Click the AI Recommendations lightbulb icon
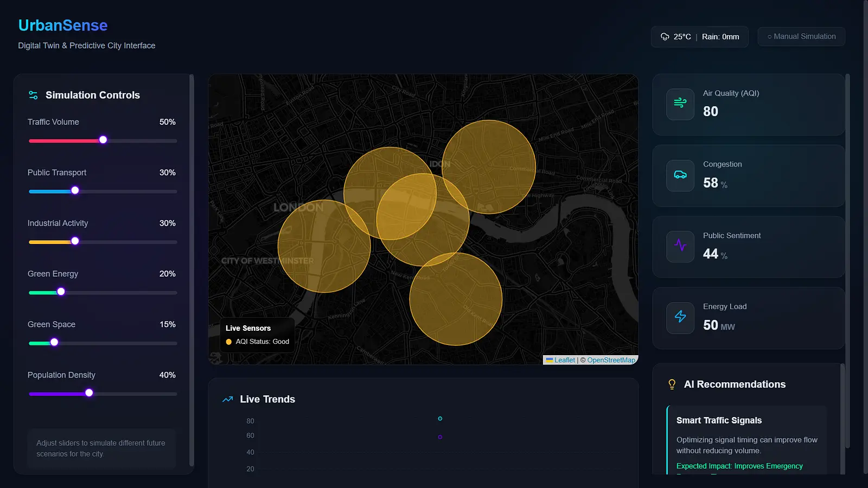This screenshot has width=868, height=488. [672, 384]
